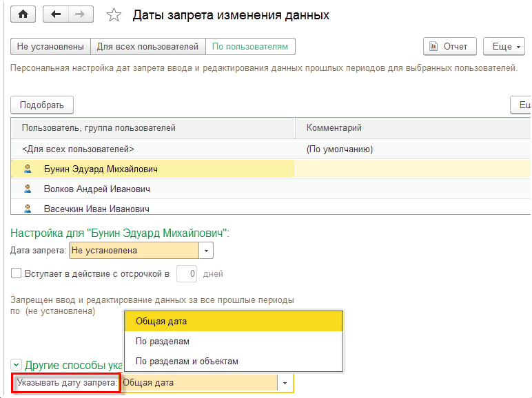532x398 pixels.
Task: Select "Общая дата" in dropdown list
Action: [x=161, y=321]
